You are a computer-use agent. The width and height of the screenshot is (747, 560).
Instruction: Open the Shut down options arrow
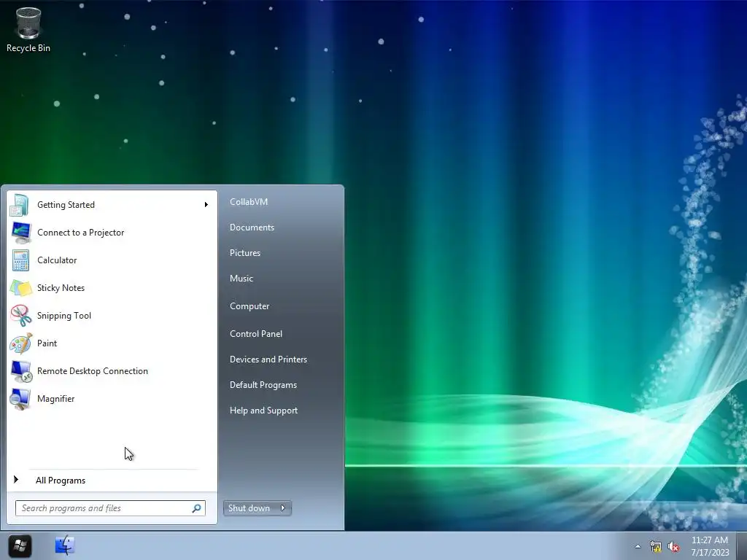point(283,508)
